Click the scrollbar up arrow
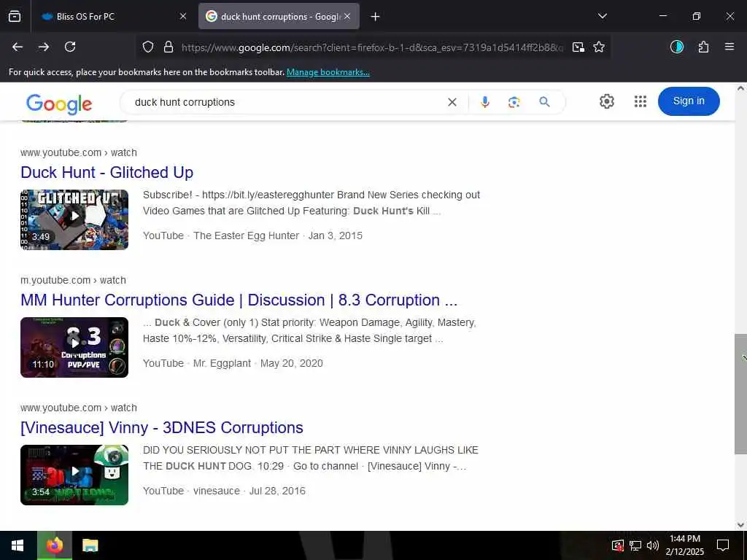 tap(740, 88)
